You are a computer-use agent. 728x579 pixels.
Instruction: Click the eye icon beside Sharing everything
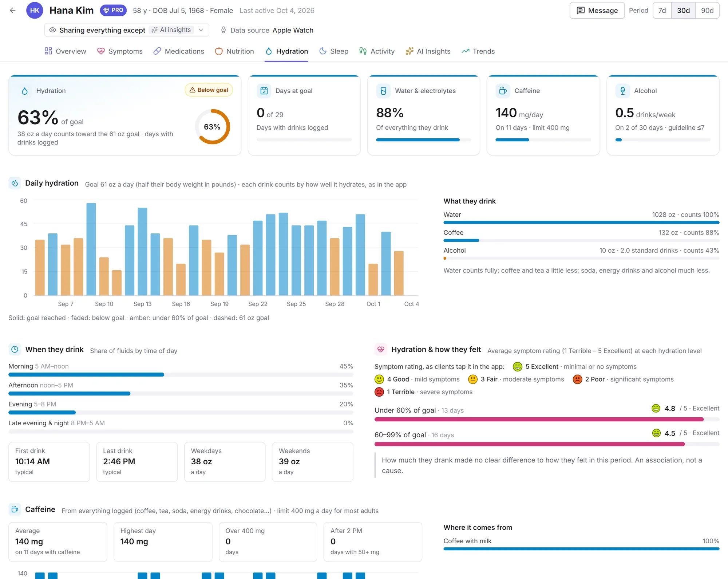pos(52,30)
